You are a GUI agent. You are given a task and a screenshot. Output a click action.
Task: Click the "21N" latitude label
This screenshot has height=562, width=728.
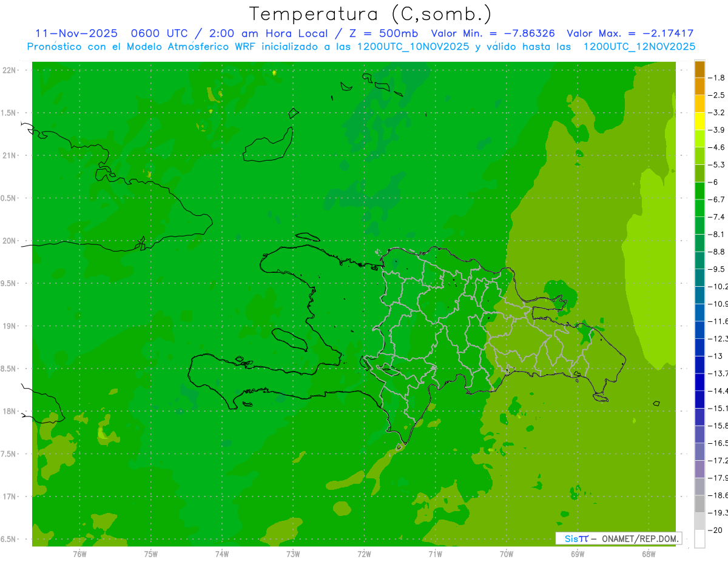pyautogui.click(x=9, y=155)
